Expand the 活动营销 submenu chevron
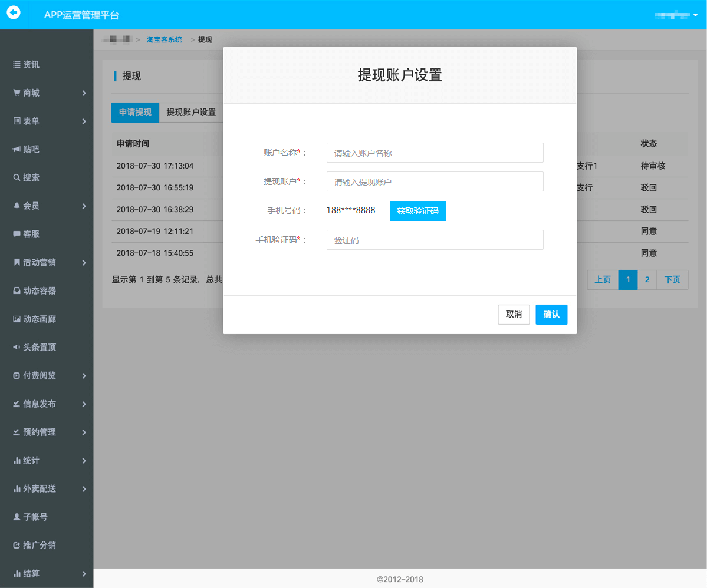707x588 pixels. 84,263
